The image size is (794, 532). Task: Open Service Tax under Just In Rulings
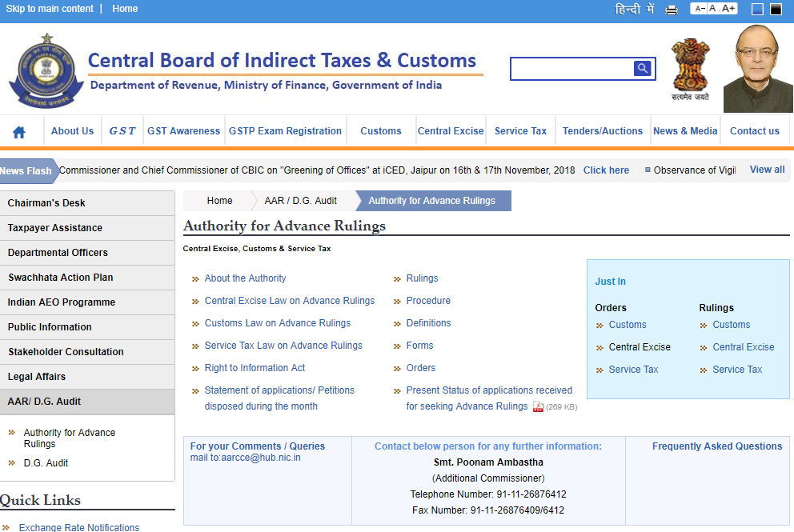click(x=737, y=370)
